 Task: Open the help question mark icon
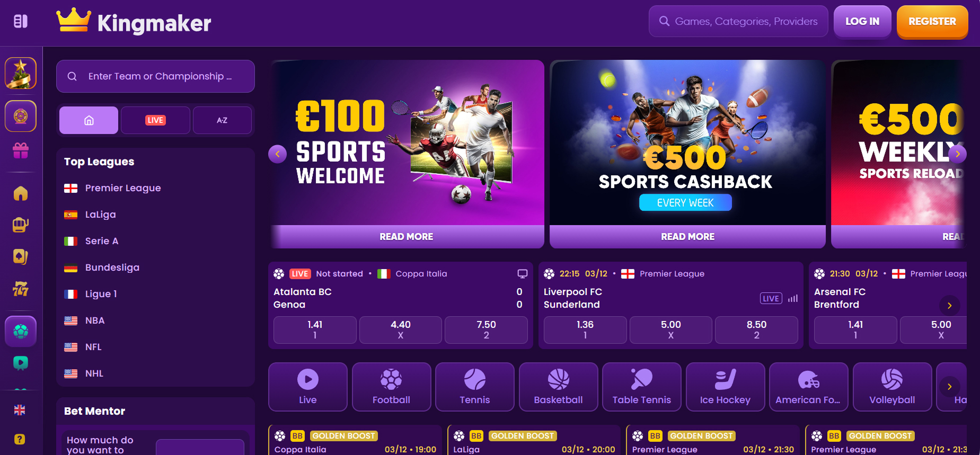click(x=20, y=439)
